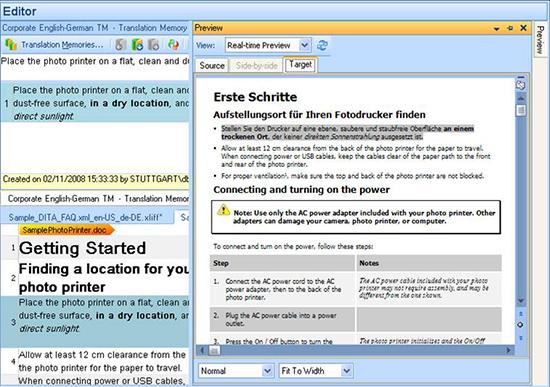
Task: Click the 'Note: Use only the AC power adapter' text
Action: point(364,217)
